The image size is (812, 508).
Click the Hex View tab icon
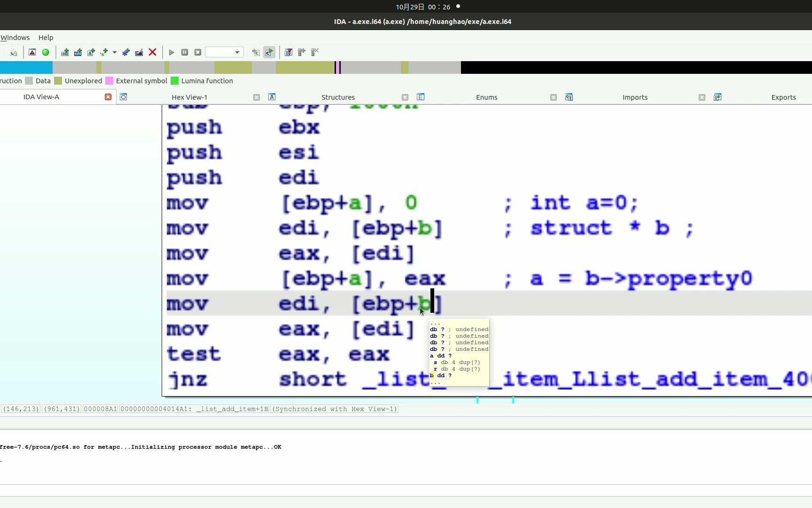click(124, 97)
